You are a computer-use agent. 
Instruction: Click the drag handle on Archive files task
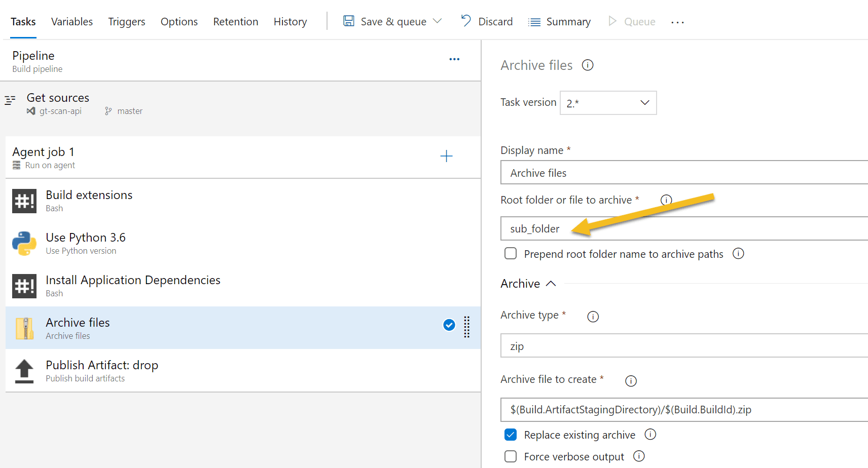pyautogui.click(x=466, y=327)
